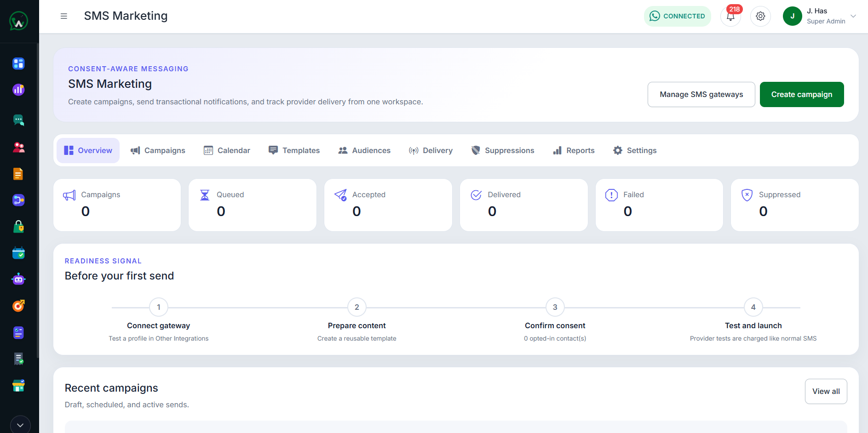Image resolution: width=868 pixels, height=433 pixels.
Task: Click the app logo at top left
Action: 18,21
